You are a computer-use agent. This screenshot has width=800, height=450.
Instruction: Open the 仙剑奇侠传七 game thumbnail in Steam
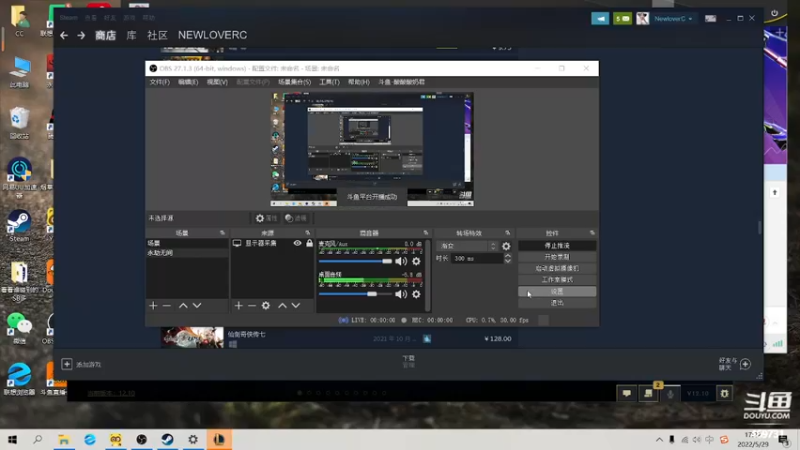192,338
